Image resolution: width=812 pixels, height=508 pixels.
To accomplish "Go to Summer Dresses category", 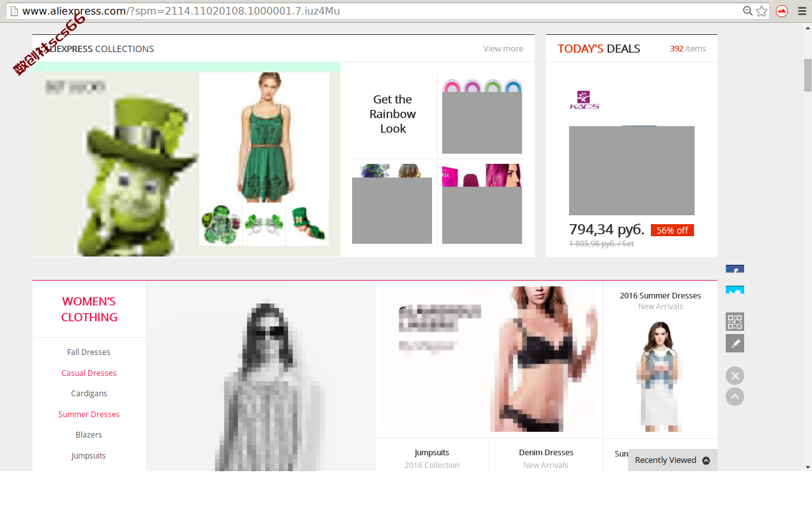I will coord(89,415).
